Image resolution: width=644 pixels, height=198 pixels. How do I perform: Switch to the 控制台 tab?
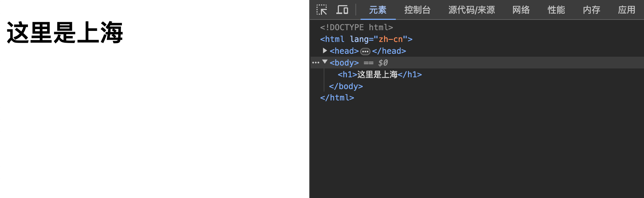click(x=417, y=10)
